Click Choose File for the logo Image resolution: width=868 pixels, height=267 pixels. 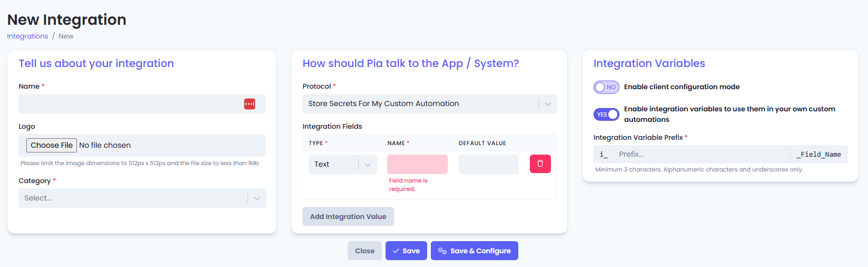pos(52,145)
